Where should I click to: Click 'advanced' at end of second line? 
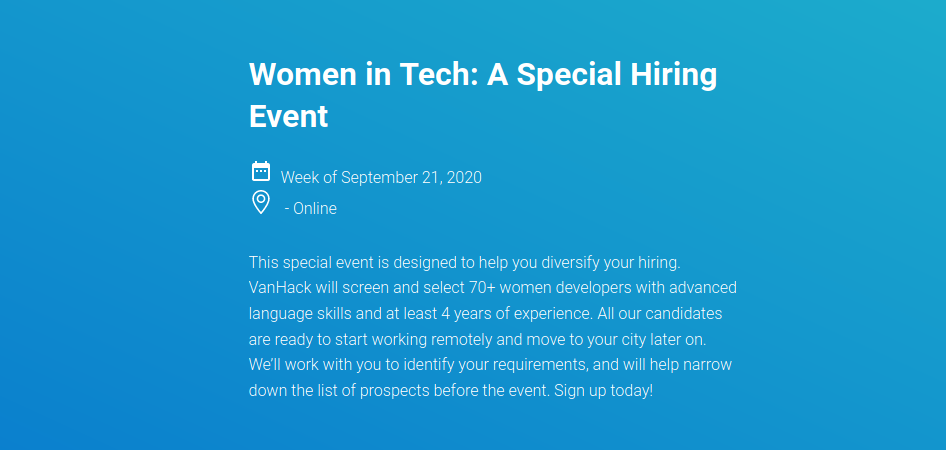[x=701, y=288]
